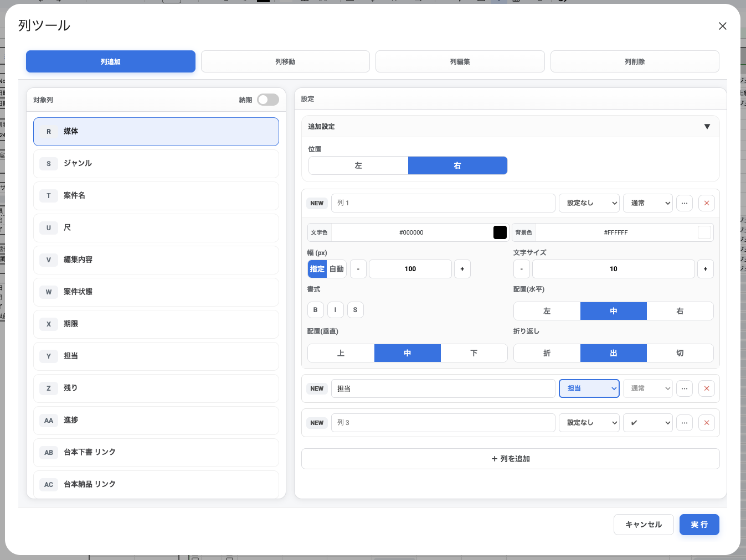The height and width of the screenshot is (560, 746).
Task: Toggle bold formatting button B
Action: tap(316, 310)
